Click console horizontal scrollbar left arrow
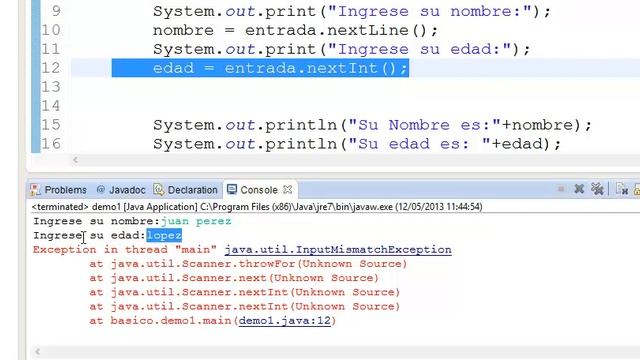Image resolution: width=640 pixels, height=360 pixels. coord(38,352)
